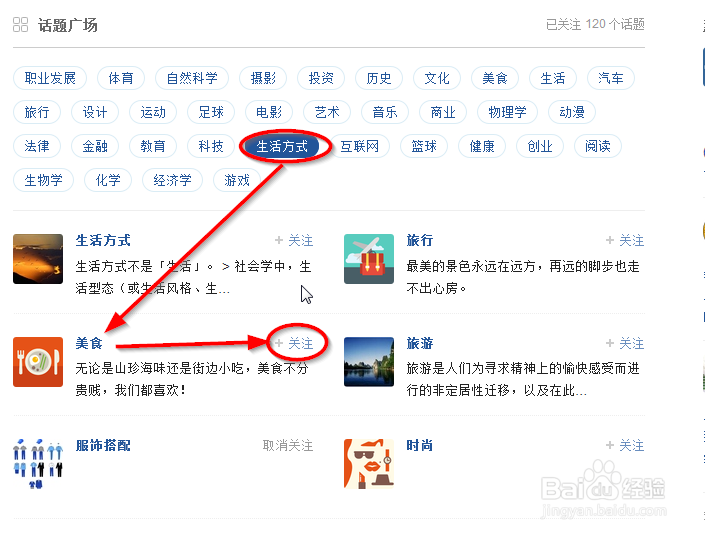Open the 旅游 landscape thumbnail
The width and height of the screenshot is (705, 535).
(369, 362)
